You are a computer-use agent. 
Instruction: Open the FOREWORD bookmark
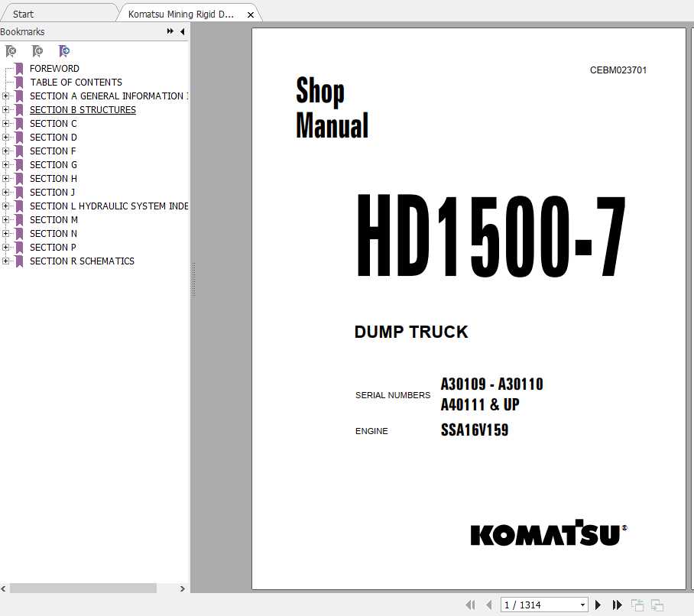pos(54,69)
